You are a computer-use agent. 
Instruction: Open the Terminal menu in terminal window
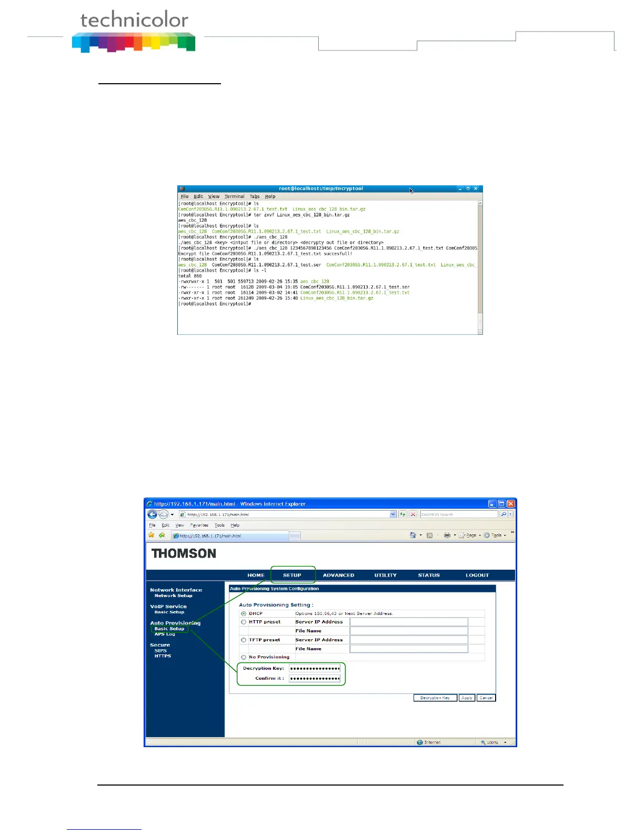234,196
